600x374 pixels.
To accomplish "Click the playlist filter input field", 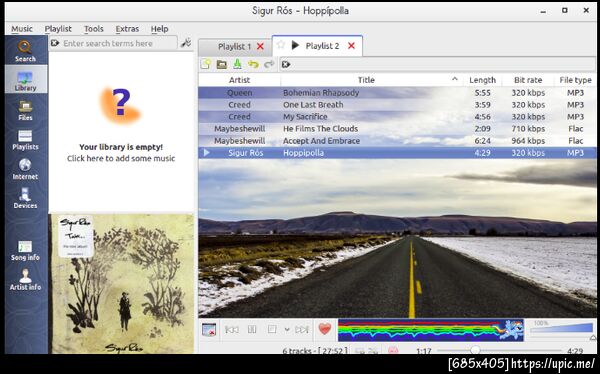I will click(437, 64).
